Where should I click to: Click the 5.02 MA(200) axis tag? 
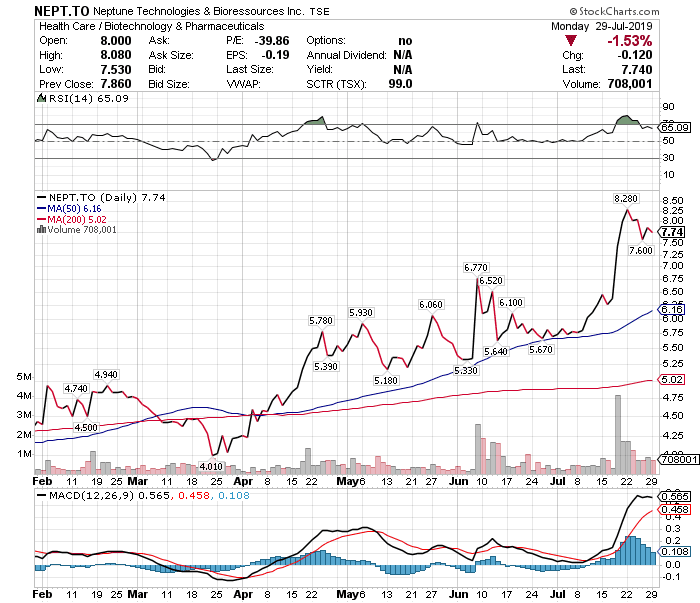[x=672, y=379]
